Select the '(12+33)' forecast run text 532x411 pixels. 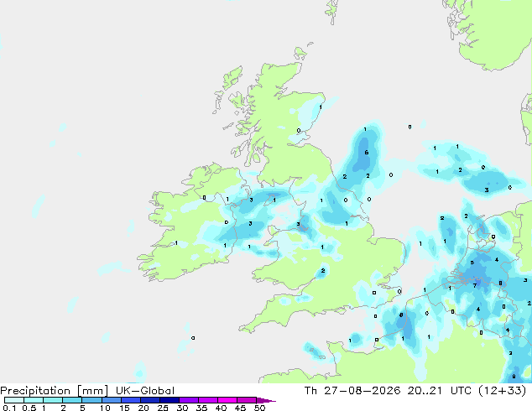[502, 391]
